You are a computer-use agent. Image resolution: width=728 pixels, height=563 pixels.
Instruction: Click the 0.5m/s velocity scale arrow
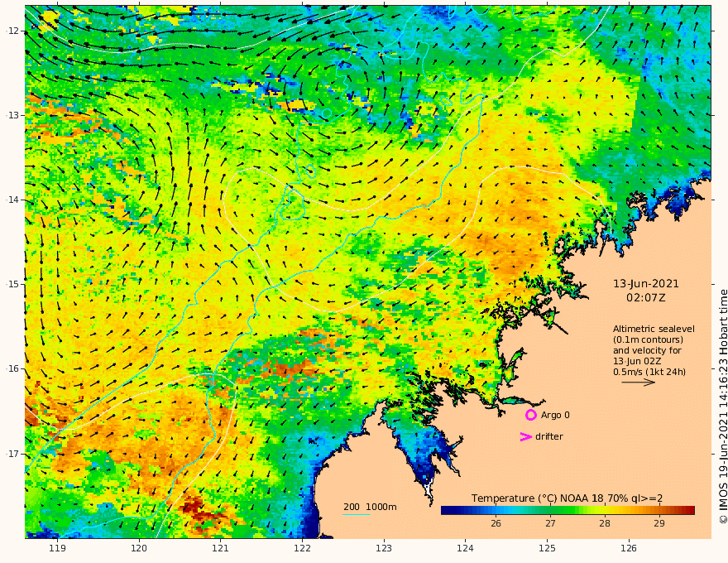click(639, 383)
